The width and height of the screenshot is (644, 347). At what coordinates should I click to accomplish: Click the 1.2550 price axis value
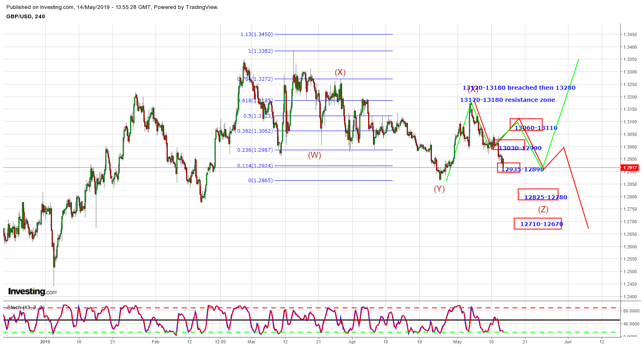630,259
